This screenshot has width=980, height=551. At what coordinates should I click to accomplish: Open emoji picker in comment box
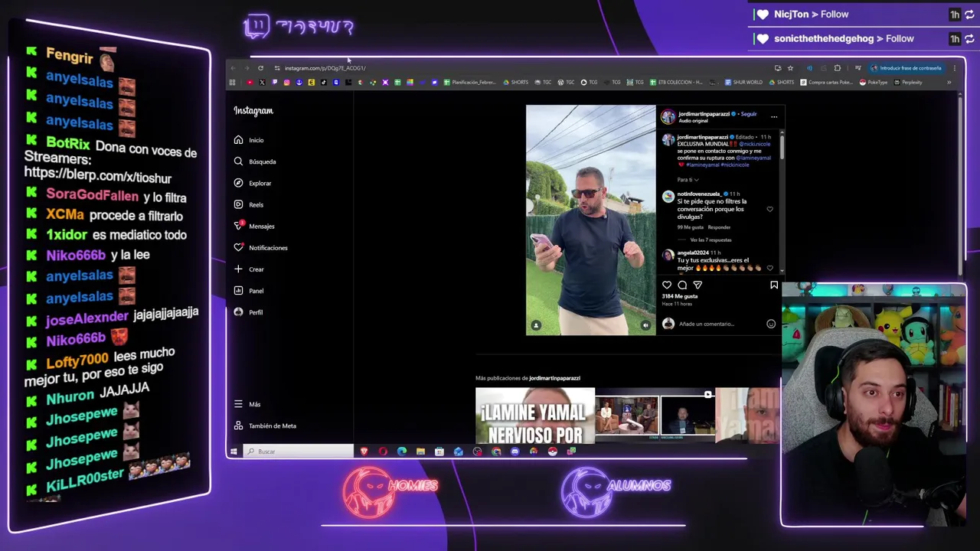click(771, 324)
